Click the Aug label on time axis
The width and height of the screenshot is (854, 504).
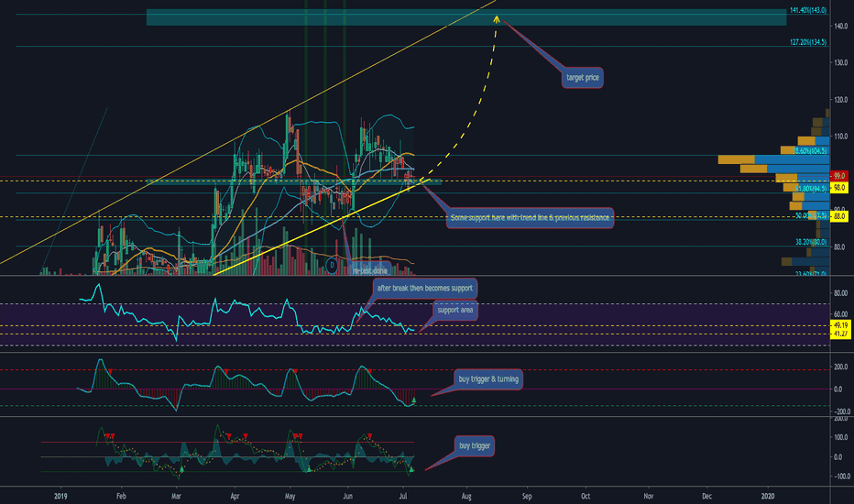pyautogui.click(x=466, y=497)
